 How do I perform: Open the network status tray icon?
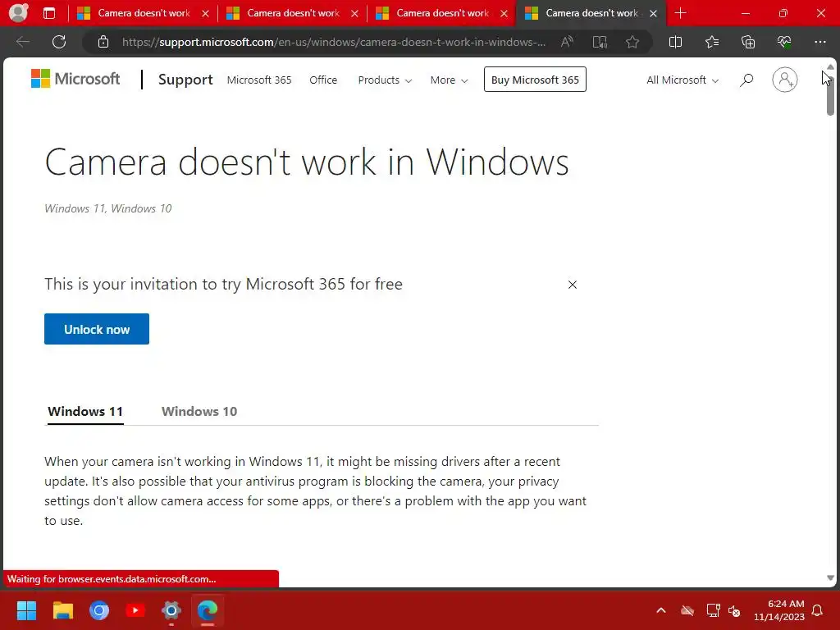click(713, 610)
